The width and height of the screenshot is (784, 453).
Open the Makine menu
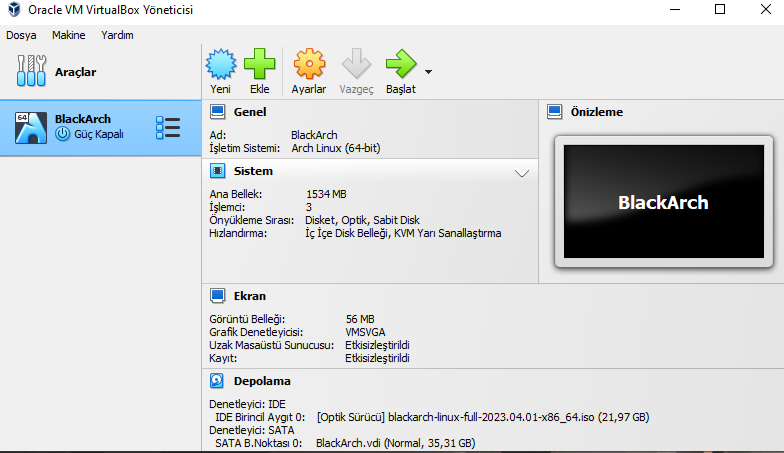(x=68, y=35)
